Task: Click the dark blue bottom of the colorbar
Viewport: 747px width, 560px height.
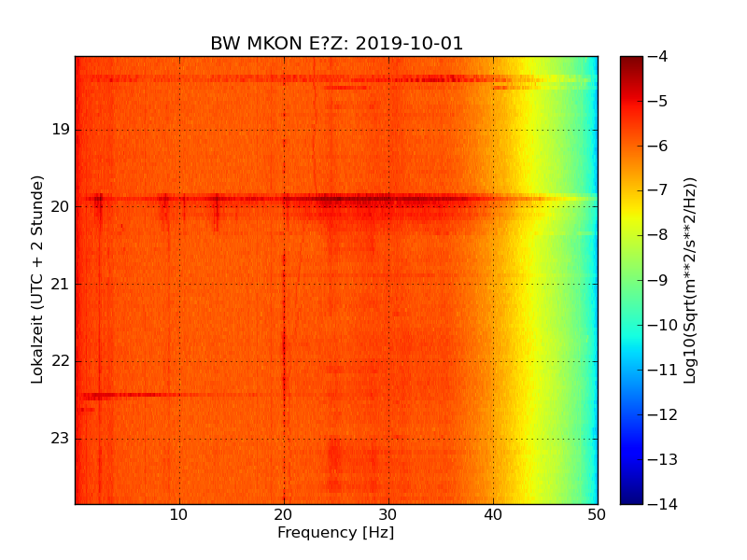Action: (632, 493)
